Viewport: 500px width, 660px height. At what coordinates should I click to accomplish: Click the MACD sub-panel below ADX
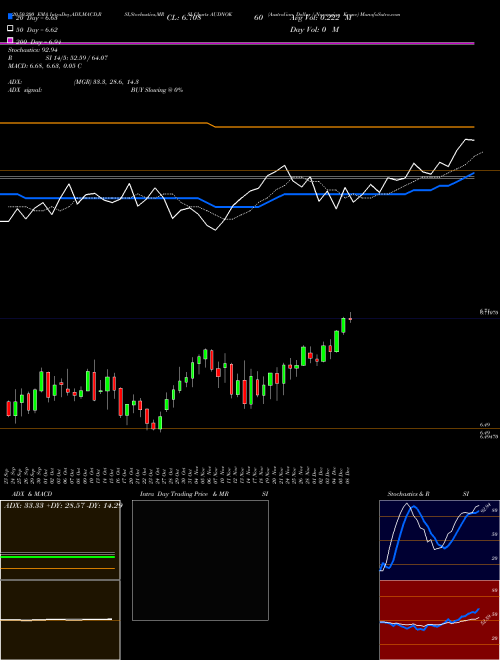coord(60,620)
